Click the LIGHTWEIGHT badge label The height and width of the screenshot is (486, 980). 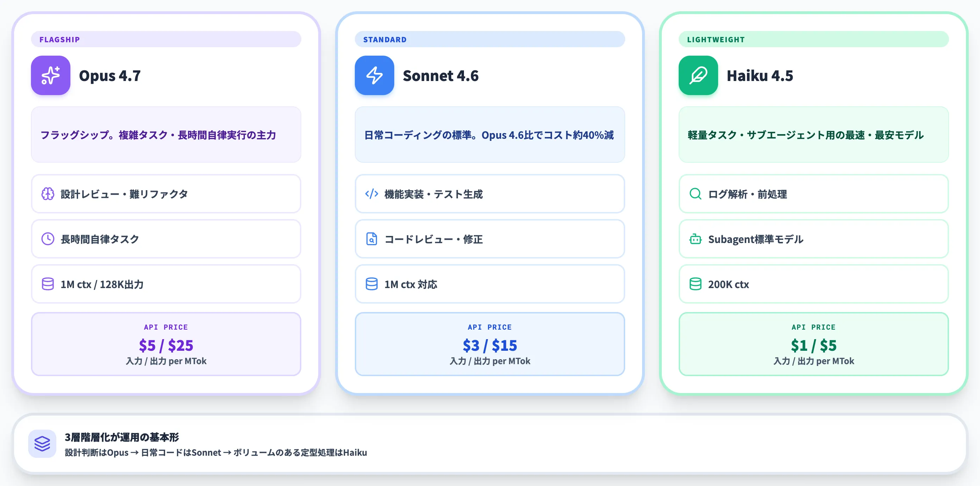click(716, 39)
